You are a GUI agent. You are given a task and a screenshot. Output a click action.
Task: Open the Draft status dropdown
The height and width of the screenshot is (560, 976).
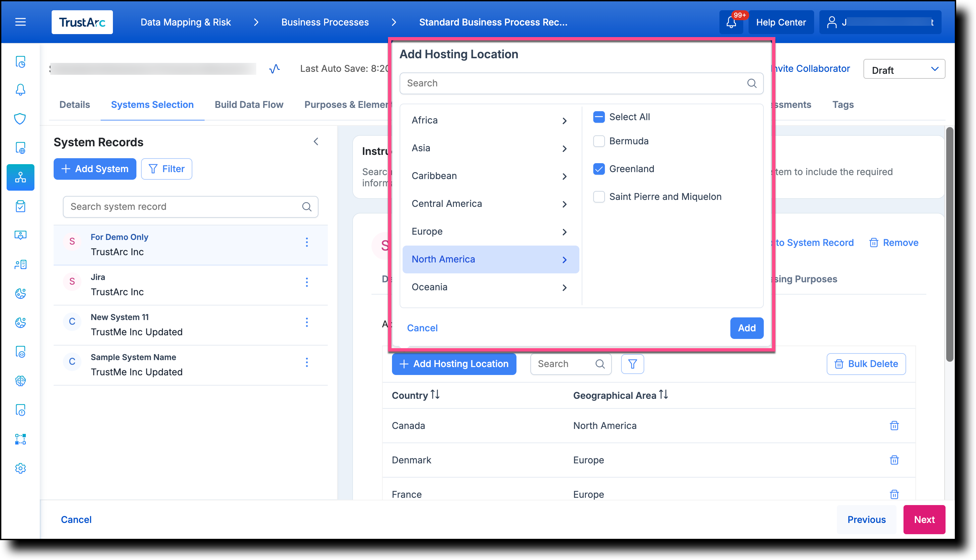tap(904, 69)
